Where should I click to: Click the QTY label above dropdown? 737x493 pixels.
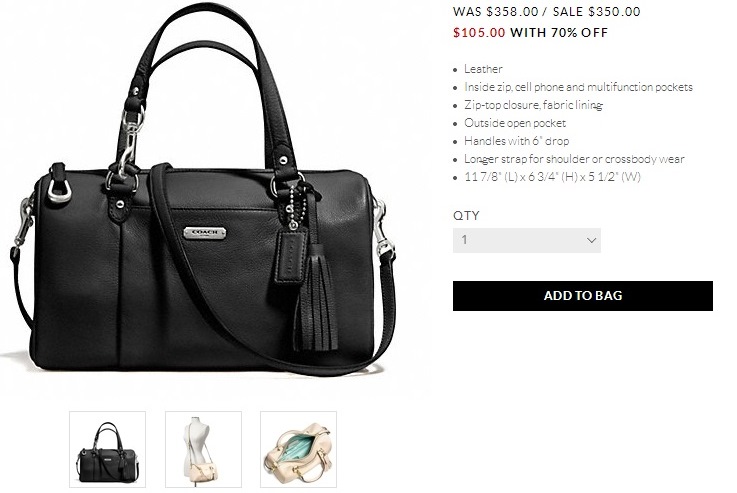[x=466, y=215]
